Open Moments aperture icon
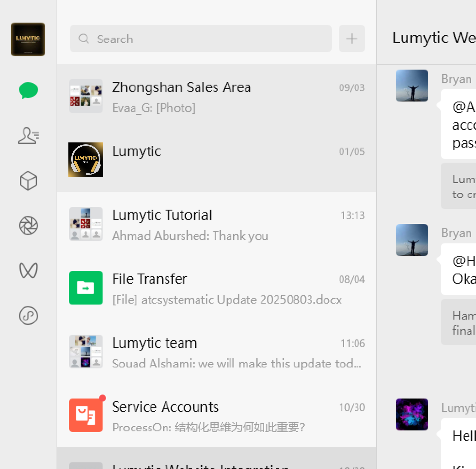 (x=28, y=226)
